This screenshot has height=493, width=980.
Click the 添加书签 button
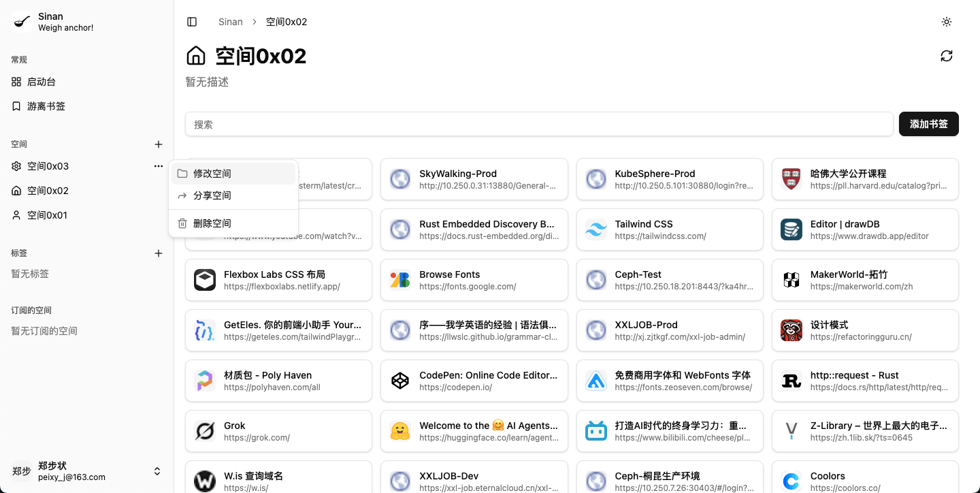928,124
